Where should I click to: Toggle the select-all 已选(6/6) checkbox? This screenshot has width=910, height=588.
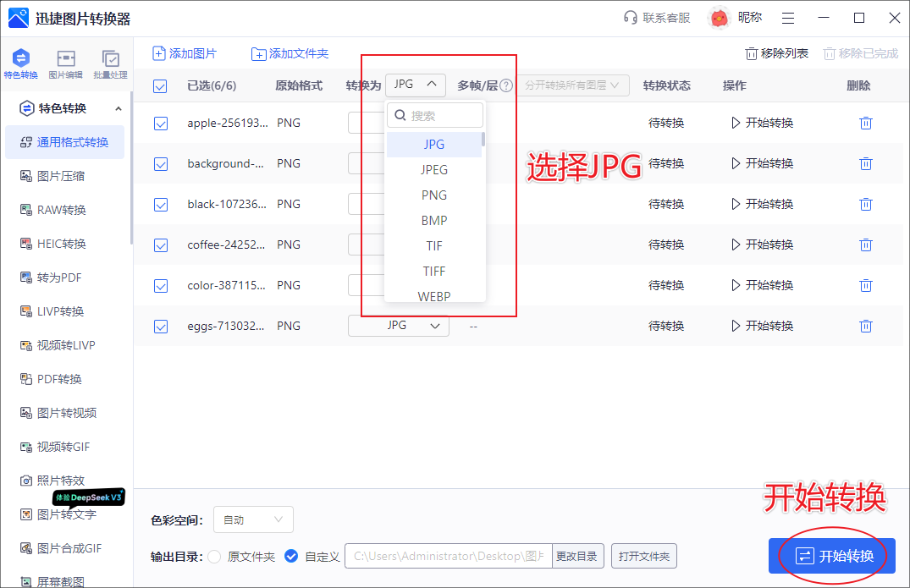click(160, 86)
